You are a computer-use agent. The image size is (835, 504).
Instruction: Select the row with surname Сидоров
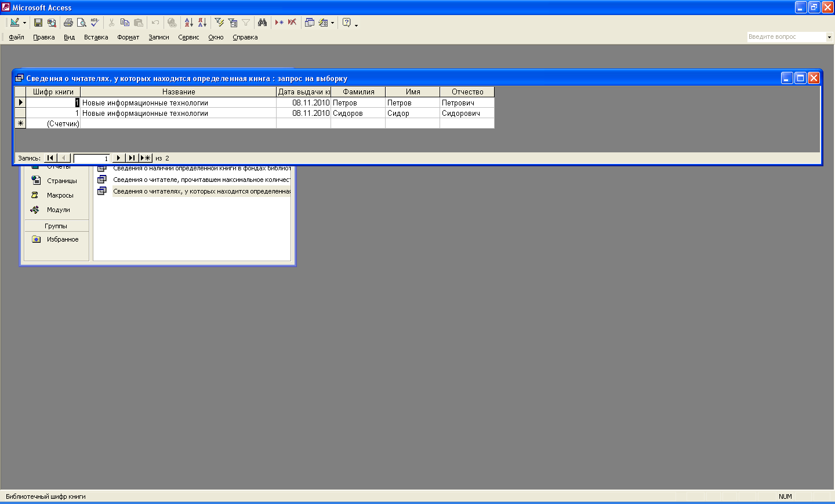(20, 114)
